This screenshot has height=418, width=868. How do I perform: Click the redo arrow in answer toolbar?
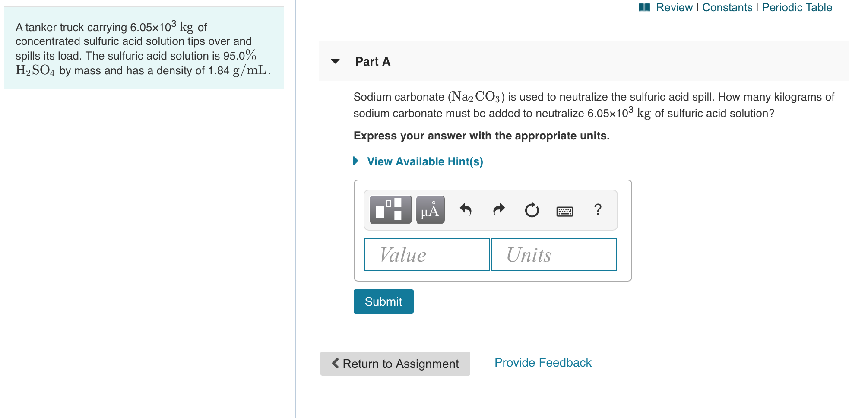pos(498,210)
